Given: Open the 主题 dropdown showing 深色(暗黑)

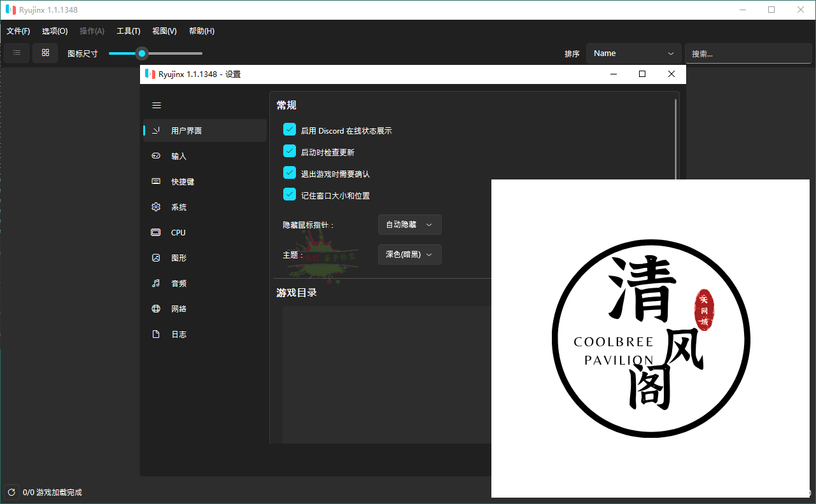Looking at the screenshot, I should pyautogui.click(x=409, y=255).
